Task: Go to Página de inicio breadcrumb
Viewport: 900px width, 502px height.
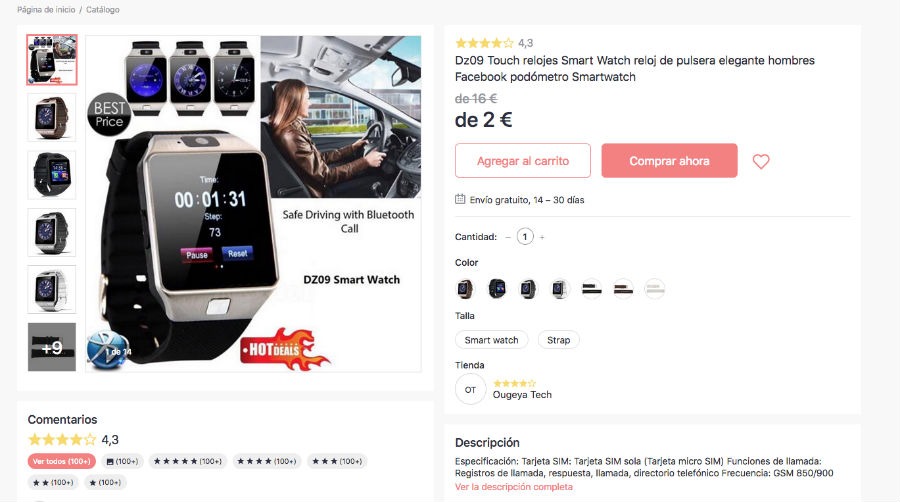Action: [x=46, y=10]
